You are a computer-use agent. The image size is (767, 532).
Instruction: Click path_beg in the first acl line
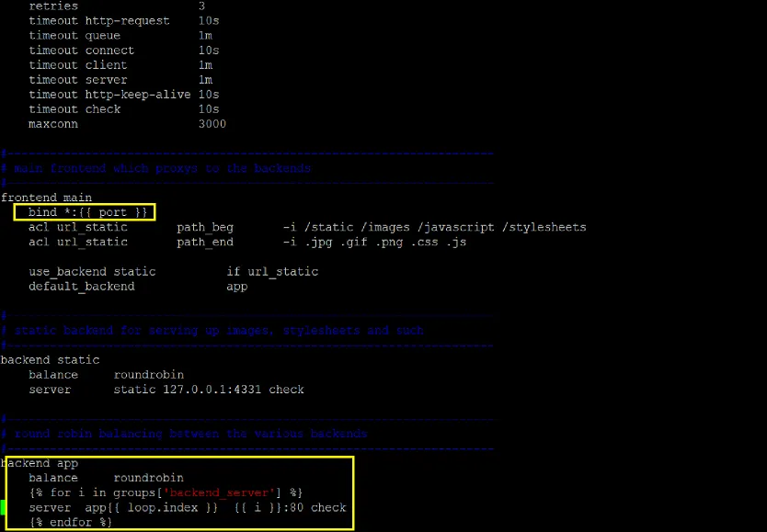coord(205,227)
